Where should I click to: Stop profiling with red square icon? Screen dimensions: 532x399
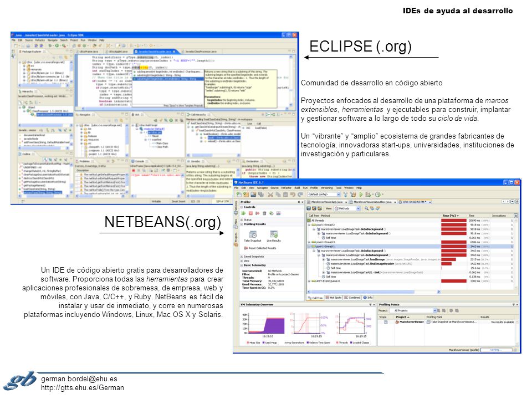tap(250, 213)
